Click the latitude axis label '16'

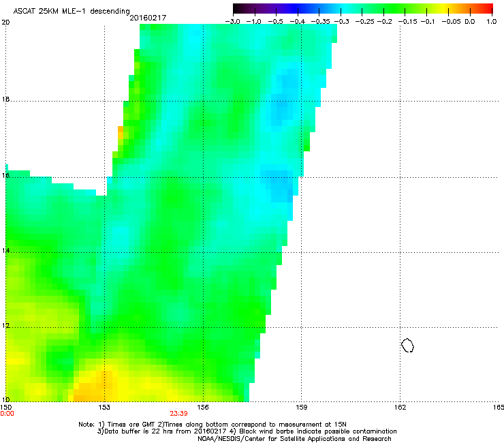(5, 176)
